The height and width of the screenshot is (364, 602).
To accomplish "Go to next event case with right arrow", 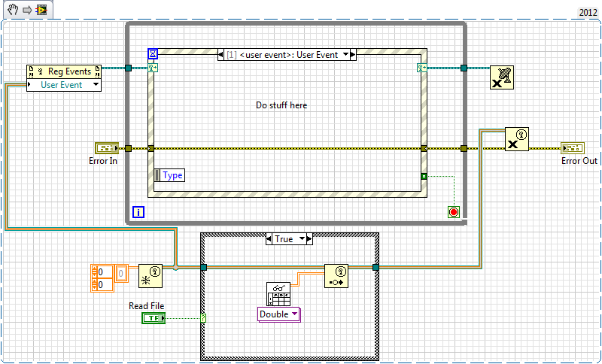I will [351, 54].
